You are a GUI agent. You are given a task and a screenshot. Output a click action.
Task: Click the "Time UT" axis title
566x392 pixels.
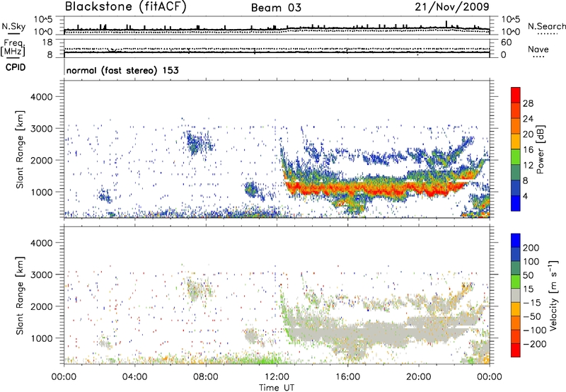click(x=277, y=388)
